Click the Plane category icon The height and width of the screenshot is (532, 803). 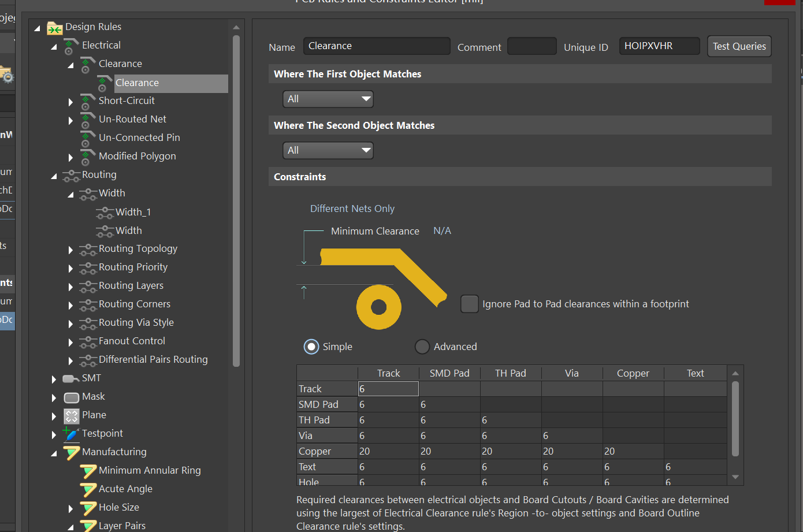pyautogui.click(x=71, y=416)
